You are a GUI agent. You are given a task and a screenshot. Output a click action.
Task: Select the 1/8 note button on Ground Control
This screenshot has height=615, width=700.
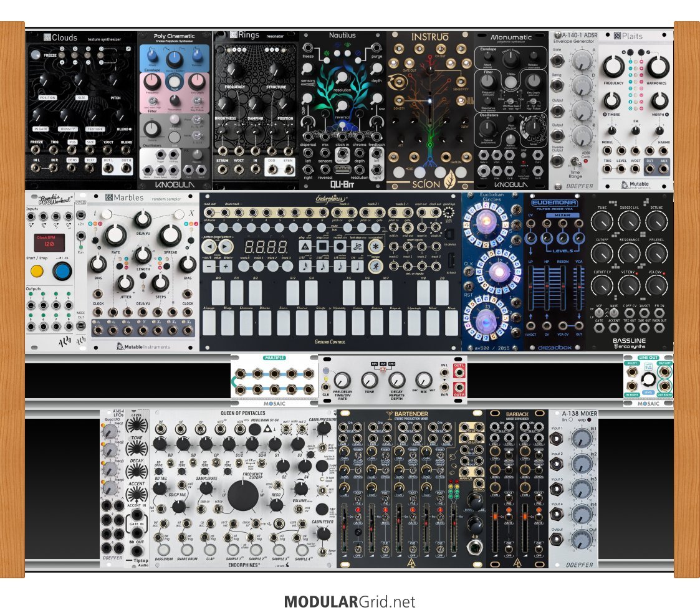(340, 267)
